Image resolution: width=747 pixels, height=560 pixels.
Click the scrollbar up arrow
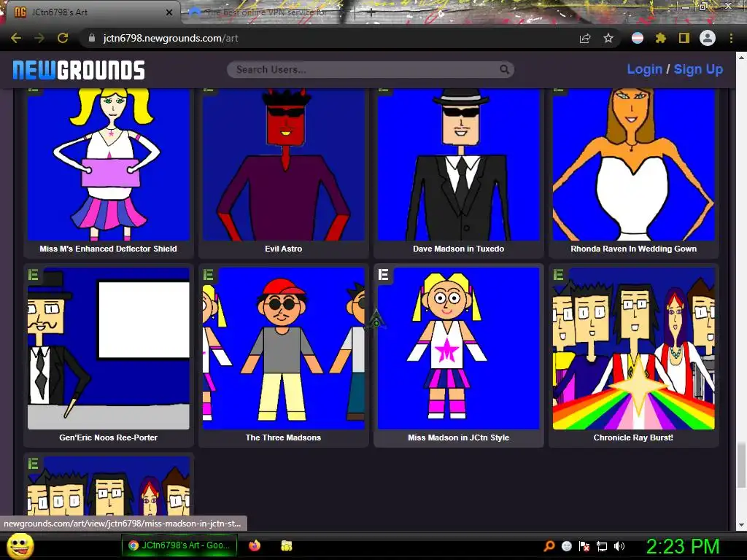coord(741,57)
